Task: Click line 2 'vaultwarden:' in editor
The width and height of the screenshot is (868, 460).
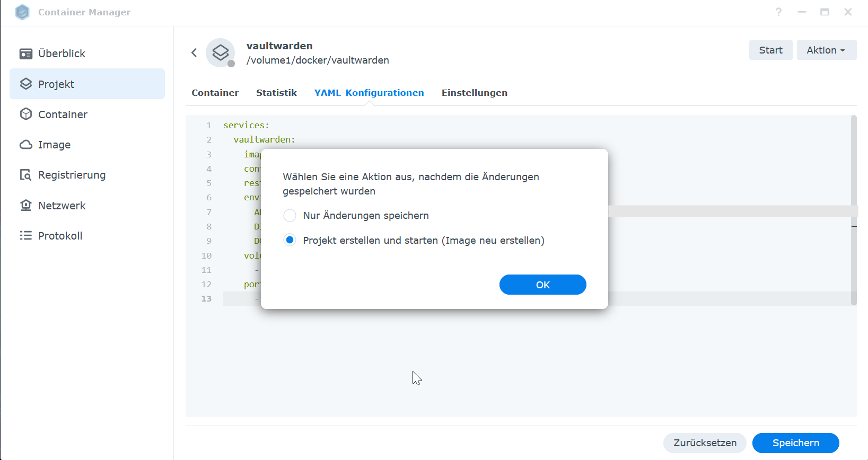Action: tap(264, 139)
